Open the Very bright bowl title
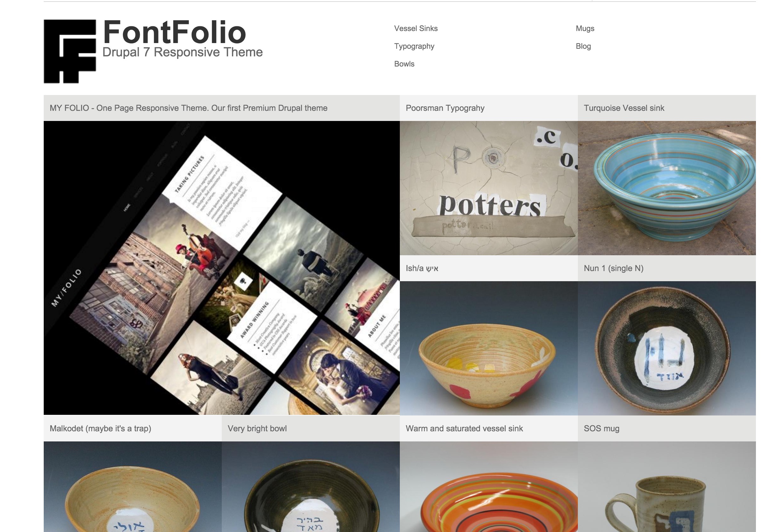Screen dimensions: 780x532 tap(257, 428)
